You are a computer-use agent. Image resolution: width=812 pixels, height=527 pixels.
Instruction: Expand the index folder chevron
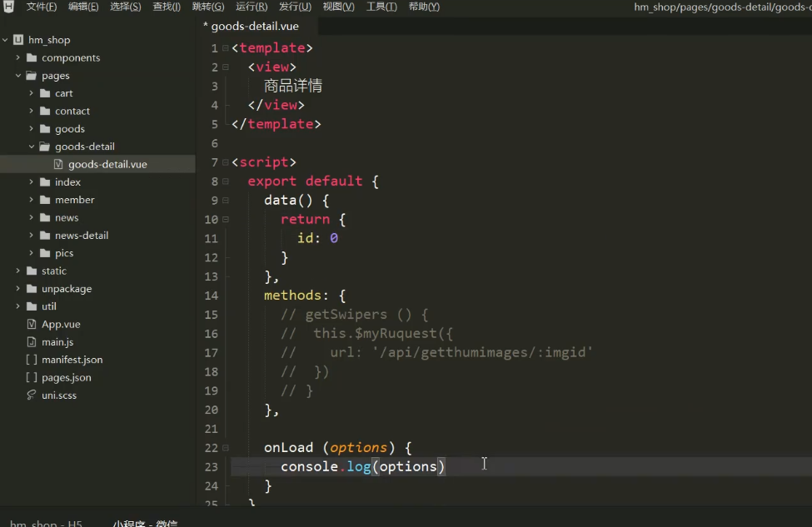click(x=32, y=181)
